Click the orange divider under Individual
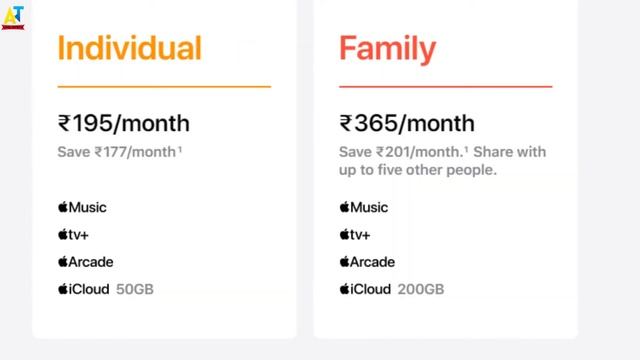The width and height of the screenshot is (640, 360). coord(164,87)
